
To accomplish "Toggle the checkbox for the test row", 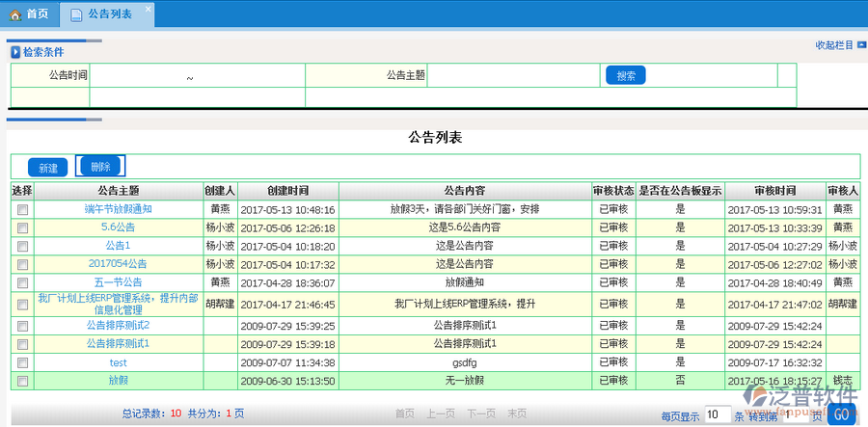I will point(22,362).
